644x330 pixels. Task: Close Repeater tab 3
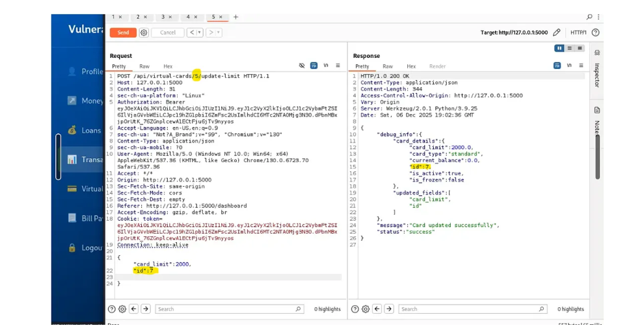point(170,17)
